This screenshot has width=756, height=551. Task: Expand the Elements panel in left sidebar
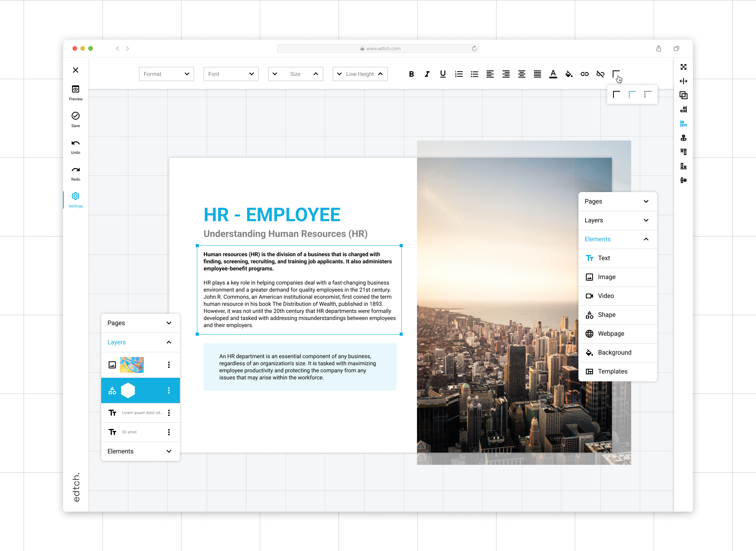tap(140, 451)
